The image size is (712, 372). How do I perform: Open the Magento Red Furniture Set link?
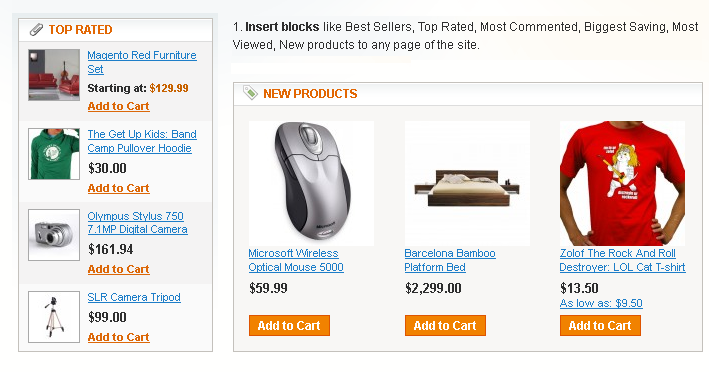pyautogui.click(x=142, y=62)
